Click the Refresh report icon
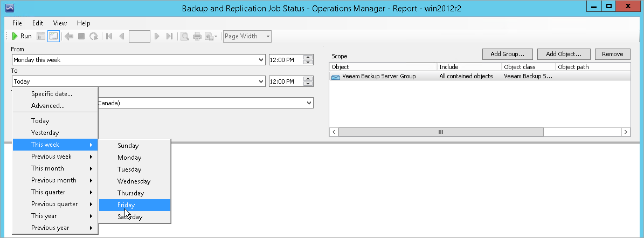Image resolution: width=644 pixels, height=238 pixels. pos(94,36)
